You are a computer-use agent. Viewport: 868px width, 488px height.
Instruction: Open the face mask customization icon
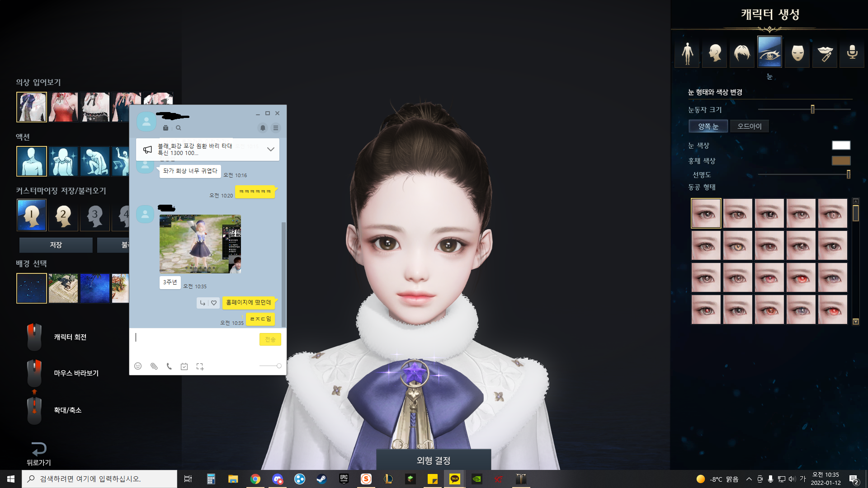pos(797,53)
